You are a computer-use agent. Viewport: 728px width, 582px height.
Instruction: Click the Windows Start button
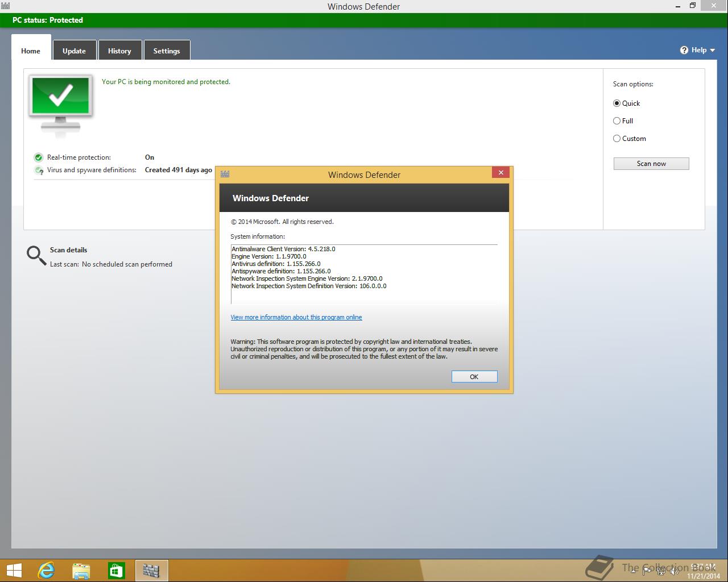pyautogui.click(x=14, y=570)
